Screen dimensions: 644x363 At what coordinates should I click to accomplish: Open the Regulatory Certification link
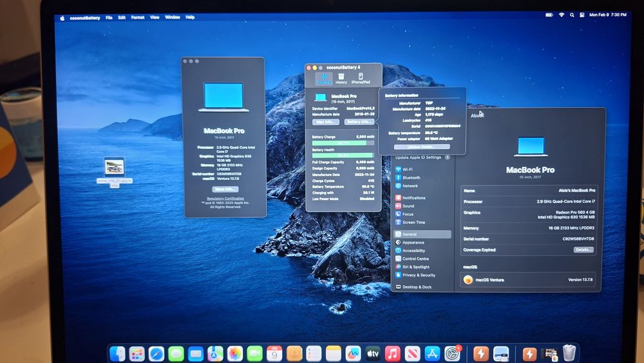click(225, 199)
